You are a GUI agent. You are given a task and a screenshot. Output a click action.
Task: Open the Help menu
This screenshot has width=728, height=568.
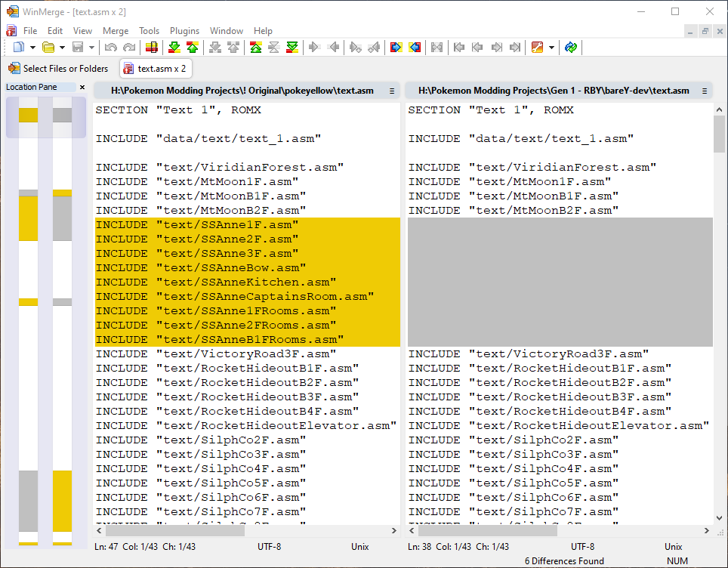(263, 31)
